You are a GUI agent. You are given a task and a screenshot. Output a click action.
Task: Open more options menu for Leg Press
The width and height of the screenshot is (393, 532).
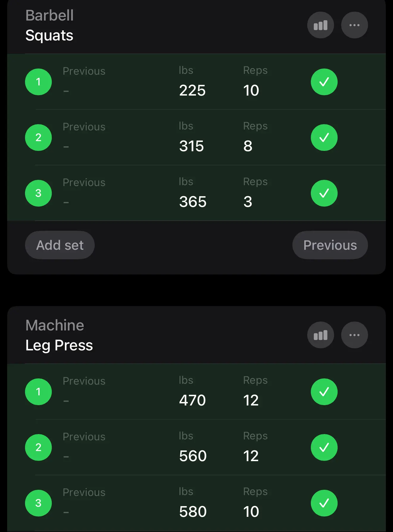354,335
